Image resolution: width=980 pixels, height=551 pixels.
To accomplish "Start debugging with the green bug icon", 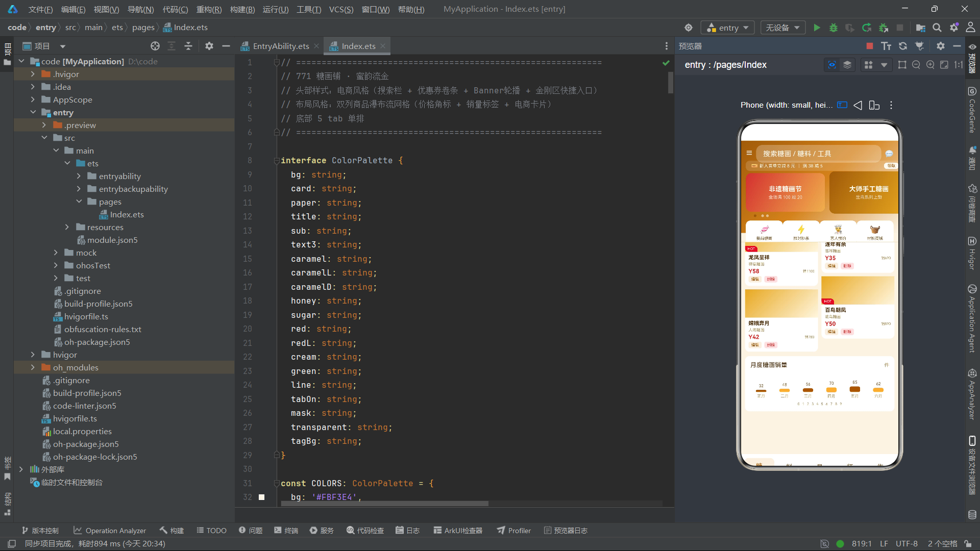I will [x=834, y=28].
